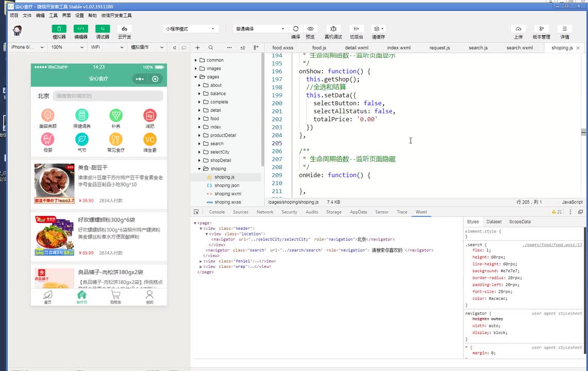
Task: Open real device debugging icon
Action: (x=333, y=29)
